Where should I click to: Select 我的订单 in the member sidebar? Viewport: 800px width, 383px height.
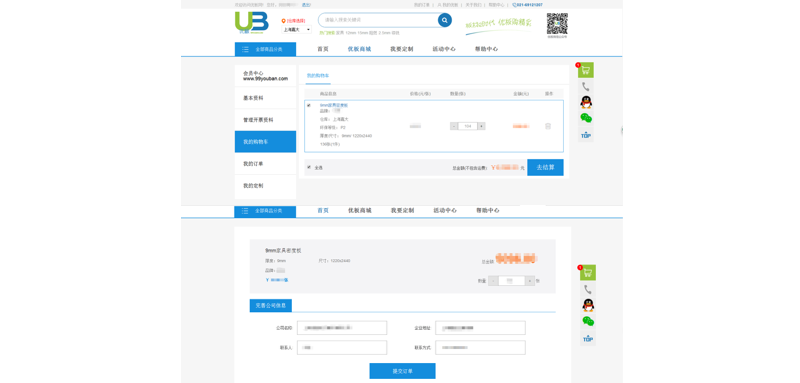tap(265, 164)
